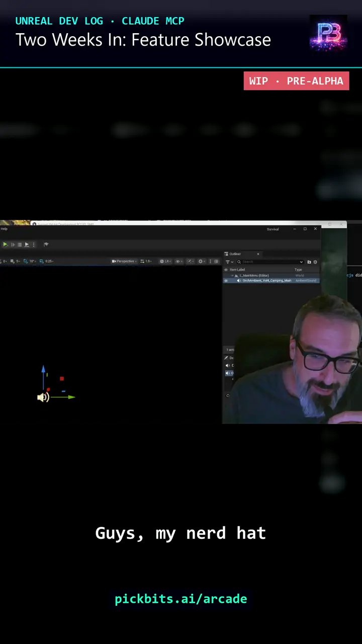Click the Skip Frame playback button
Screen dimensions: 362x644
(x=13, y=245)
